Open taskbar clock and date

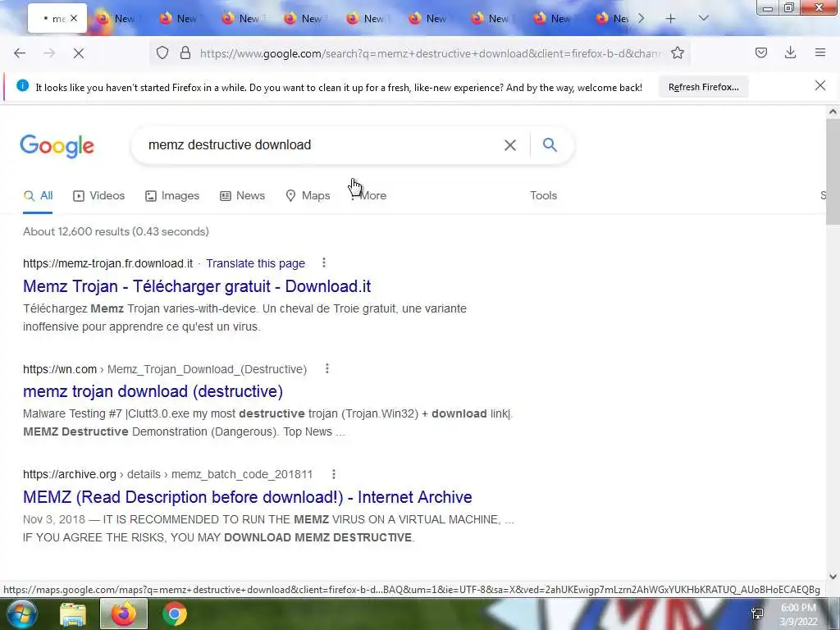pyautogui.click(x=798, y=614)
